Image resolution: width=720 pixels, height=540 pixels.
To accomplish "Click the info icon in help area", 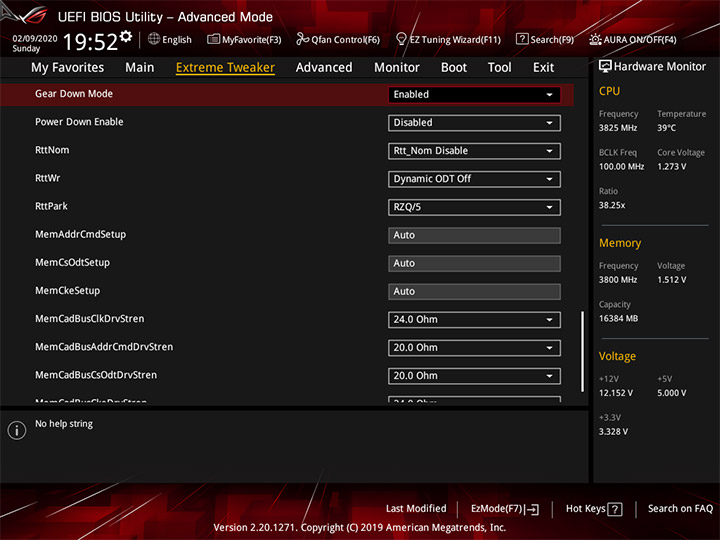I will 17,430.
